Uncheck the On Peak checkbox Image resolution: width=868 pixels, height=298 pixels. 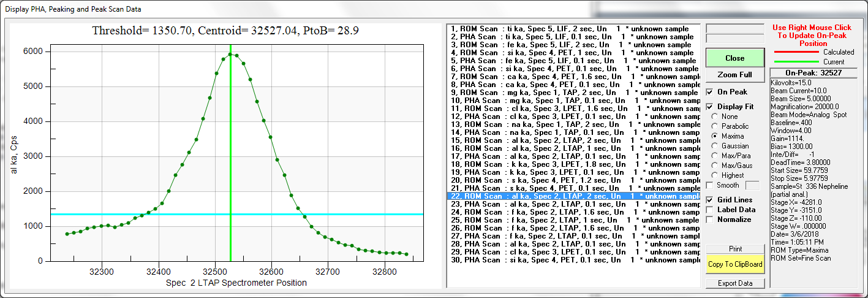coord(710,92)
